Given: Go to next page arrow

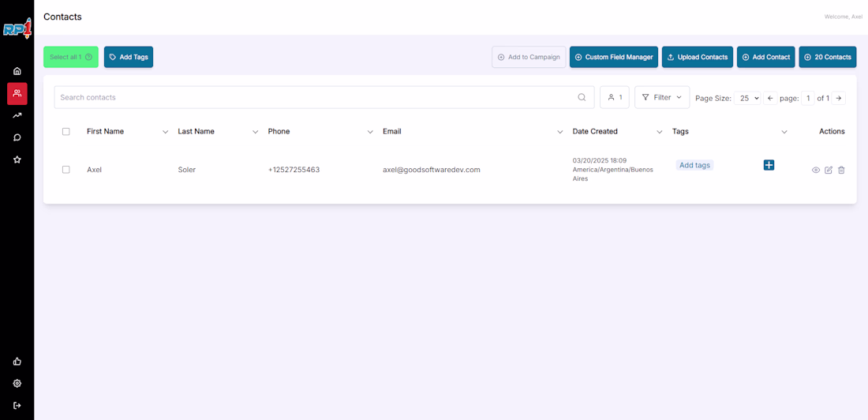Looking at the screenshot, I should [839, 98].
